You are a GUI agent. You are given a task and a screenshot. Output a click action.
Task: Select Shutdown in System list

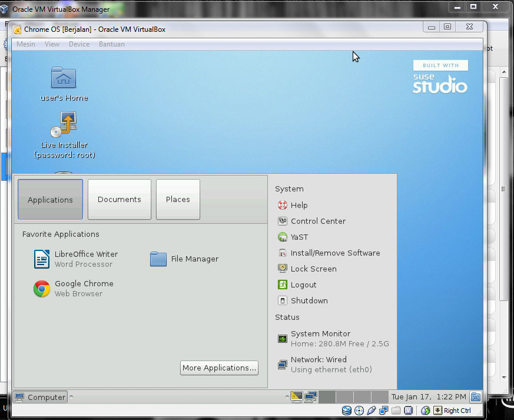(303, 300)
